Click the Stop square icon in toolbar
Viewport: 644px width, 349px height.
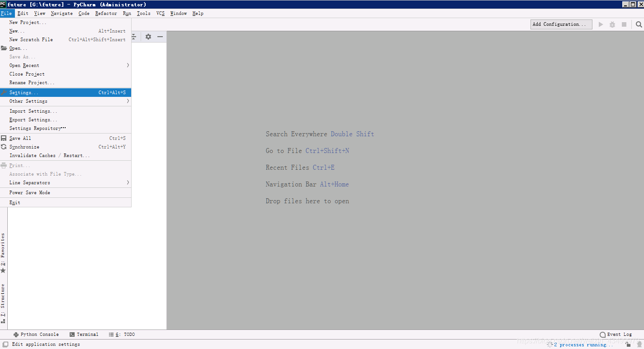coord(624,24)
